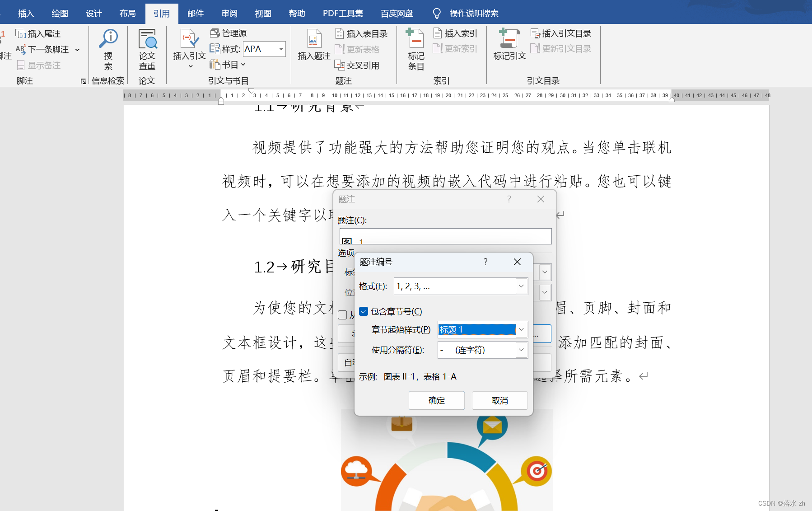Click Insert Index command
Screen dimensions: 812x511
click(455, 33)
